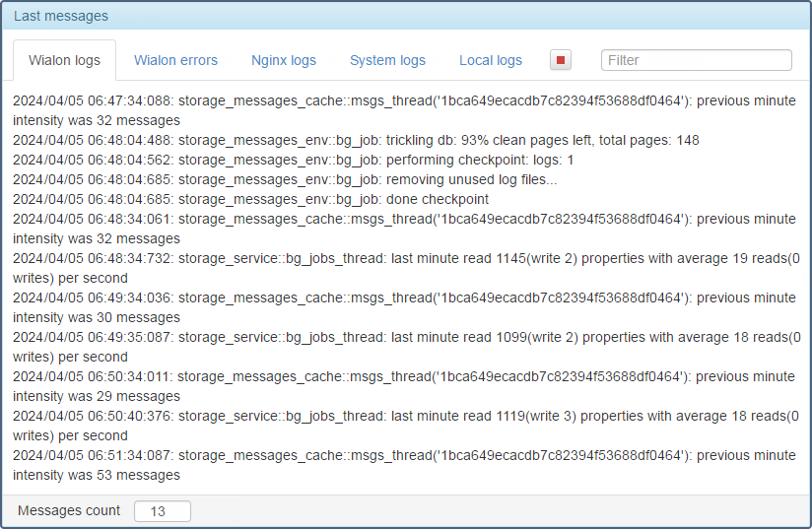Show the Local logs tab
This screenshot has width=812, height=529.
491,60
